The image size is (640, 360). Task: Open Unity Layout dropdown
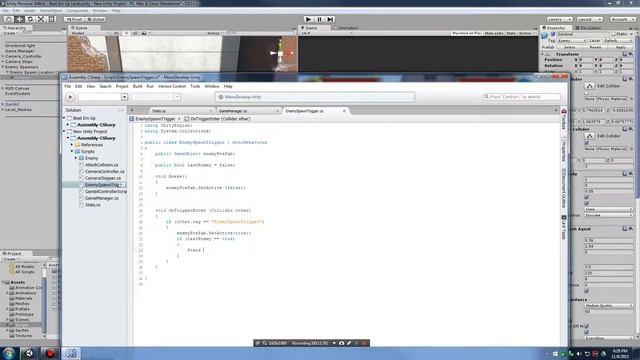tap(589, 19)
